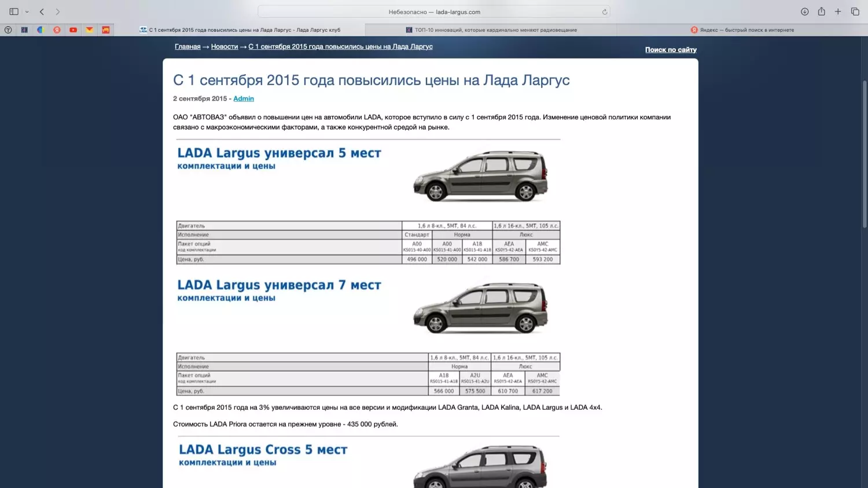This screenshot has width=868, height=488.
Task: Go back to the previous page
Action: (42, 12)
